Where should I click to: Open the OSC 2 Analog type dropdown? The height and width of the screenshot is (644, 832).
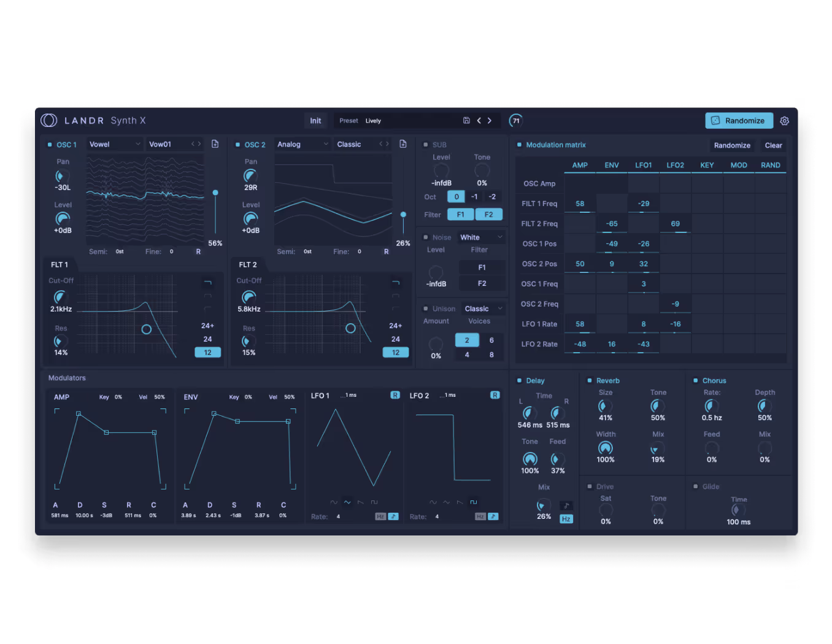tap(302, 144)
